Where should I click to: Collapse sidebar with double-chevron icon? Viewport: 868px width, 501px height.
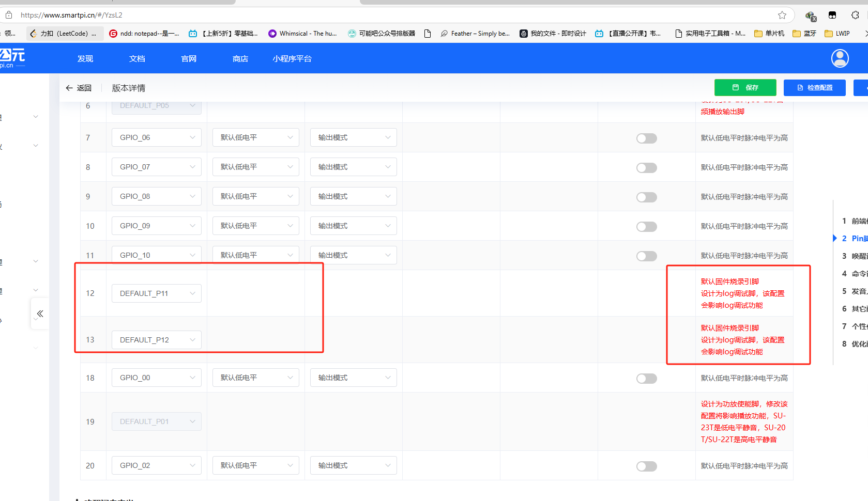point(40,314)
